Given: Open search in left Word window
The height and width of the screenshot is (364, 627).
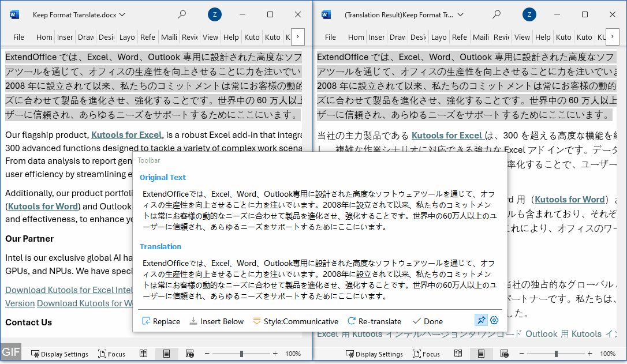Looking at the screenshot, I should 182,14.
